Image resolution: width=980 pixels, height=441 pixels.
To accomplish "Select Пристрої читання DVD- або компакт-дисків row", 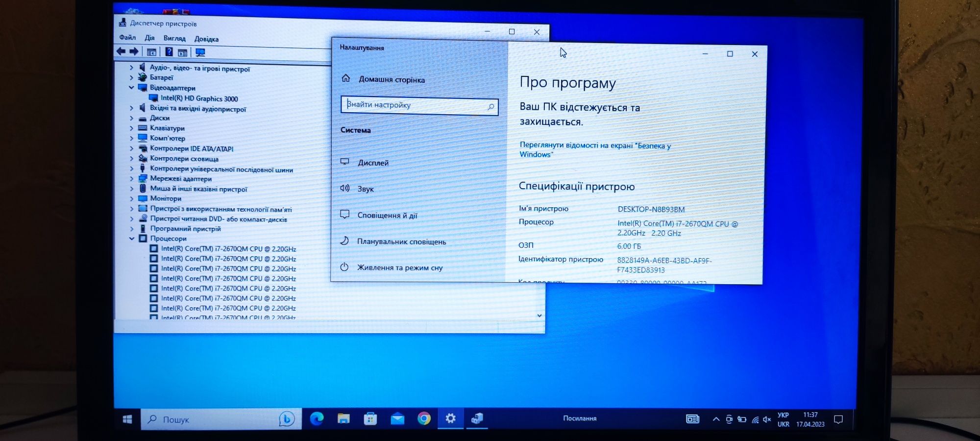I will [219, 219].
